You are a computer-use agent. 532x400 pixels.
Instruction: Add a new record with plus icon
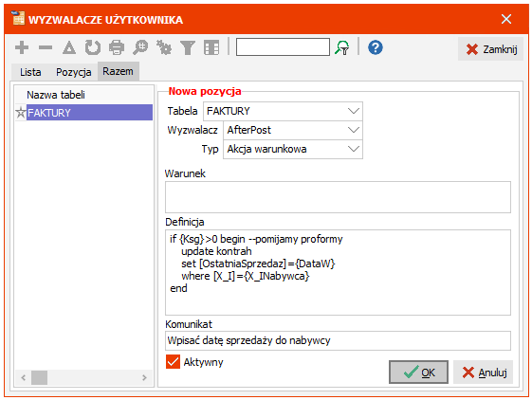[x=22, y=47]
